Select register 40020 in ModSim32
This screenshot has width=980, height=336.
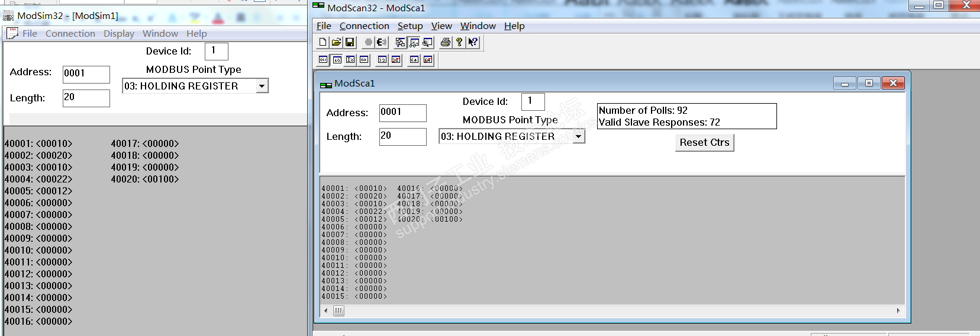[145, 179]
